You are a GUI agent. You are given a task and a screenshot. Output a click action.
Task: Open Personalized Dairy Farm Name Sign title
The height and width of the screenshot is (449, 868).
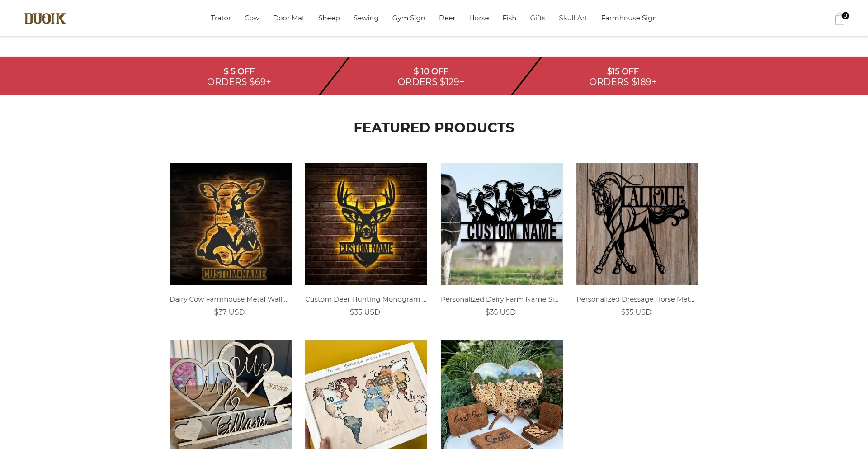pyautogui.click(x=500, y=299)
